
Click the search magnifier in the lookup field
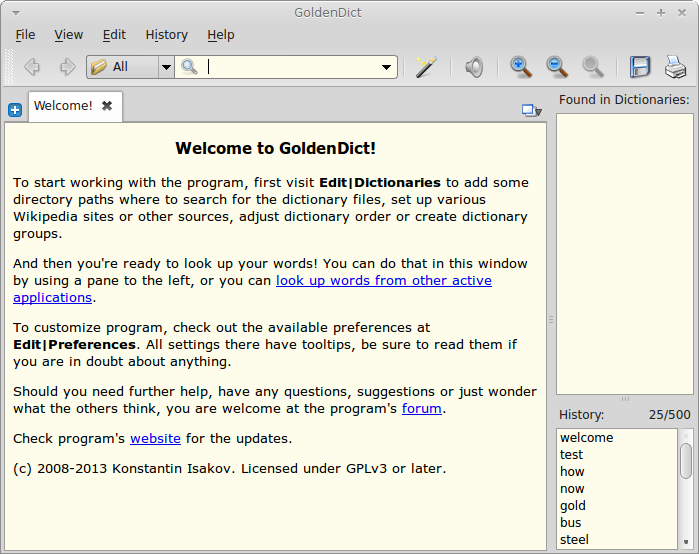point(189,67)
